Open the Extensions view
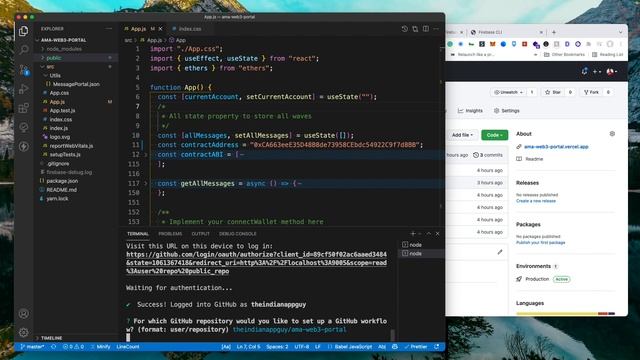 tap(24, 108)
